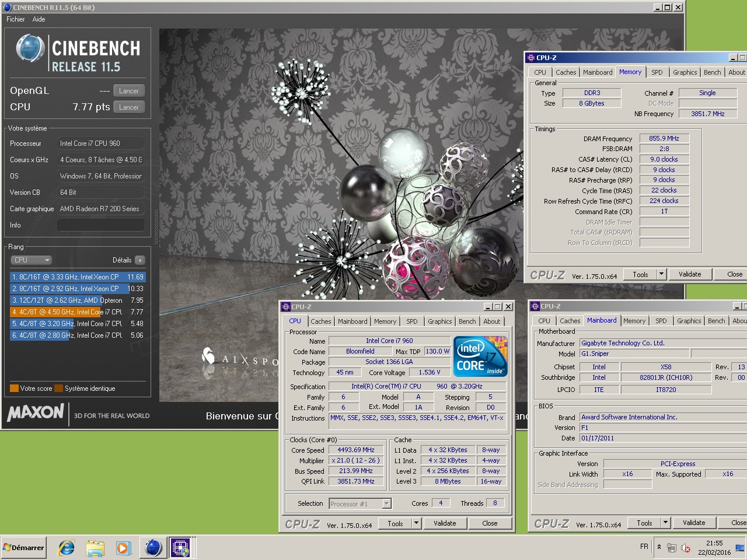The width and height of the screenshot is (747, 560).
Task: Switch to CPU-Z via its taskbar chip icon
Action: [x=181, y=548]
